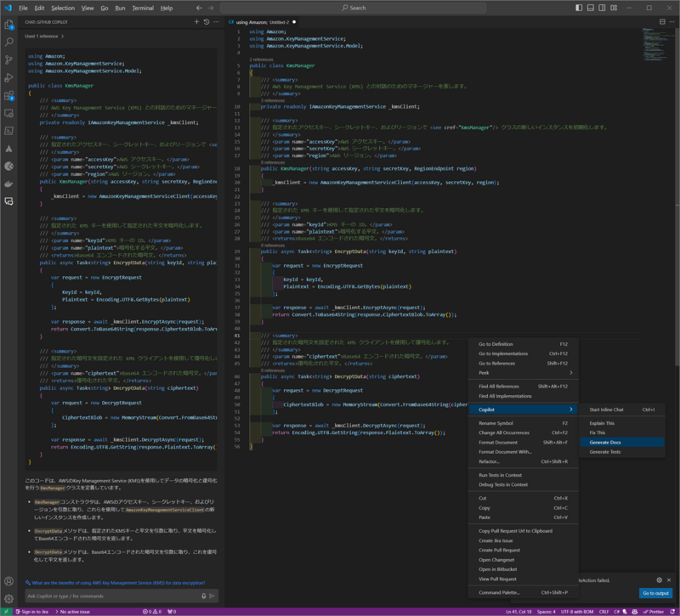
Task: Open the Copilot submenu in context menu
Action: pos(524,410)
